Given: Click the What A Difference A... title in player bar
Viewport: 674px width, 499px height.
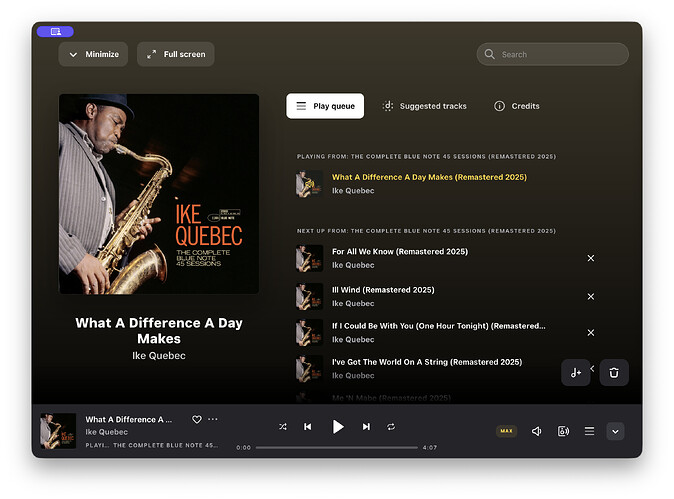Looking at the screenshot, I should [x=129, y=419].
